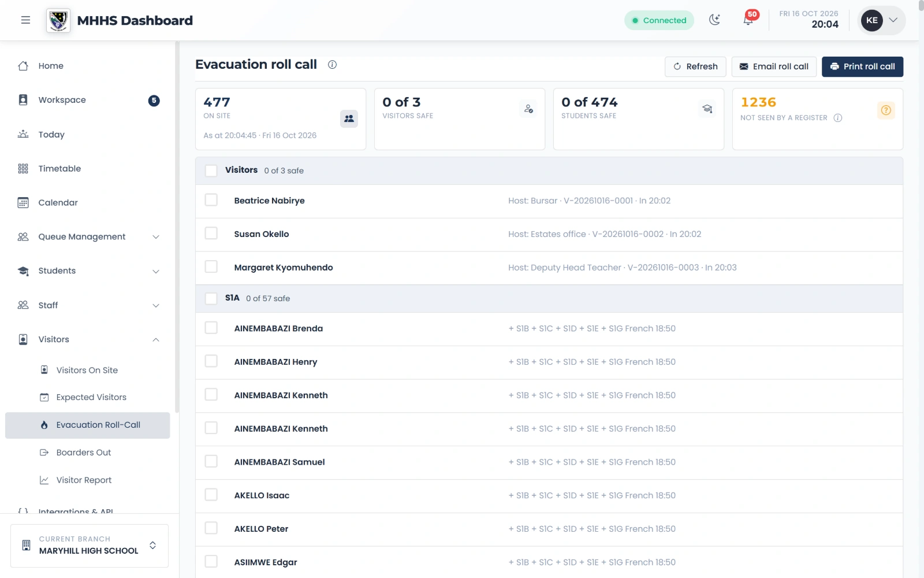This screenshot has width=924, height=578.
Task: Click the orange question mark icon
Action: 886,110
